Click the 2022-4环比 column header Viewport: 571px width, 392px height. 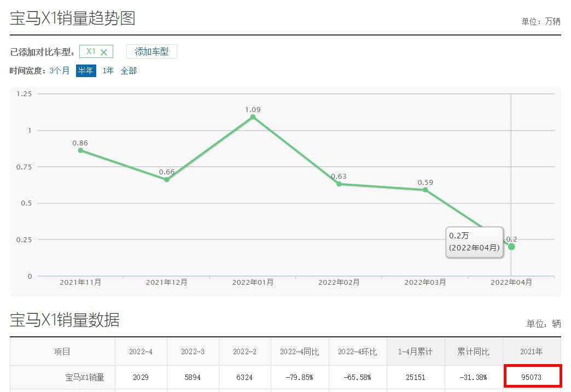(x=357, y=352)
